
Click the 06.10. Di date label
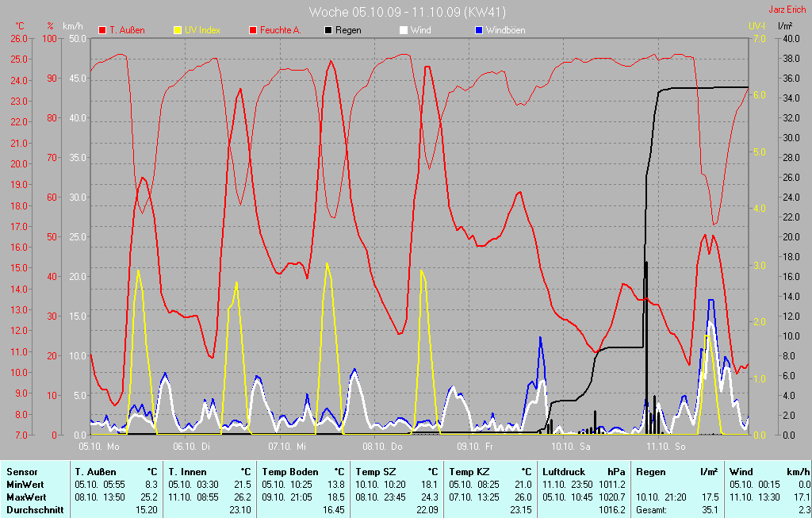coord(192,446)
